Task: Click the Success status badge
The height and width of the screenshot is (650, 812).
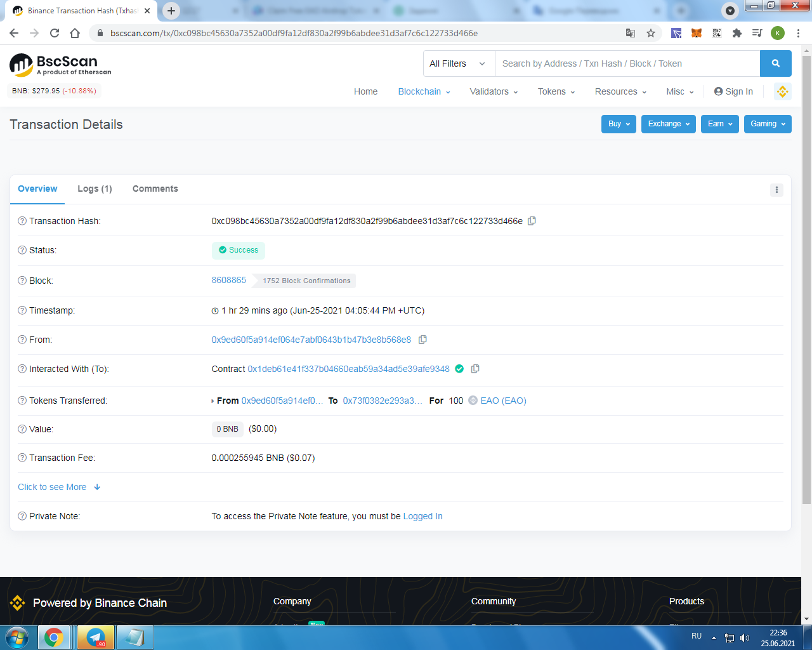Action: (x=239, y=250)
